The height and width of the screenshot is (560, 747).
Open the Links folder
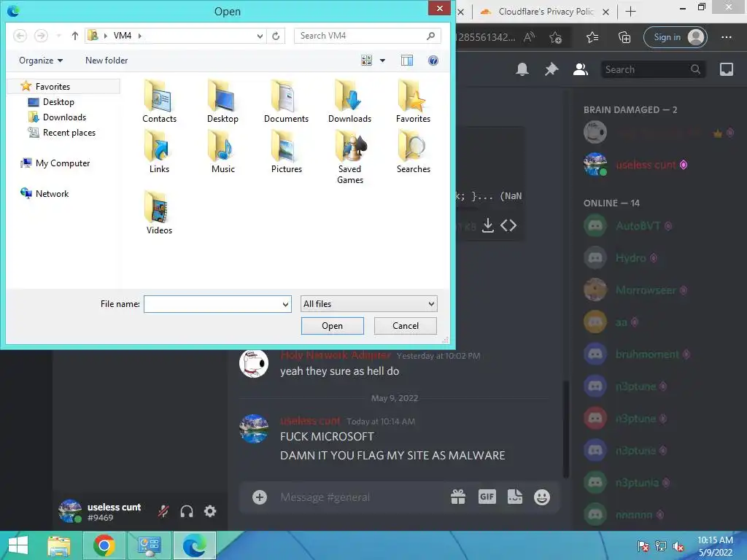coord(159,152)
